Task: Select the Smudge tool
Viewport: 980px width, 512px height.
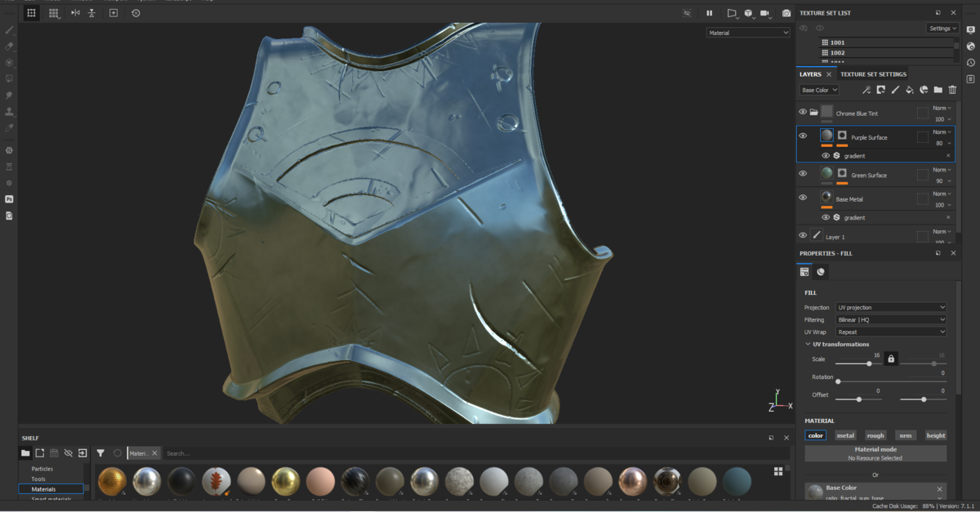Action: 9,96
